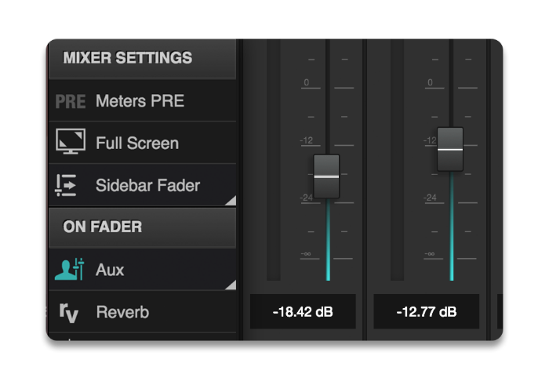
Task: Choose Reverb under On Fader
Action: pos(122,312)
